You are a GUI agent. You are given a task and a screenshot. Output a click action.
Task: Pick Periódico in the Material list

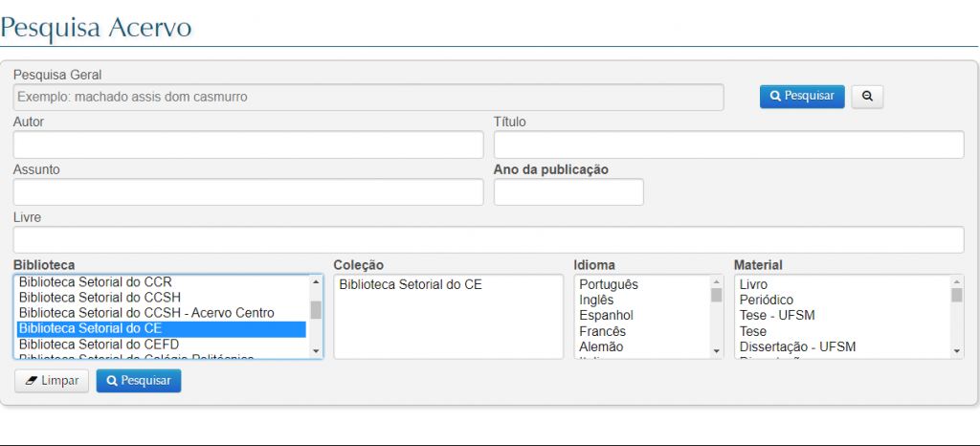click(766, 300)
